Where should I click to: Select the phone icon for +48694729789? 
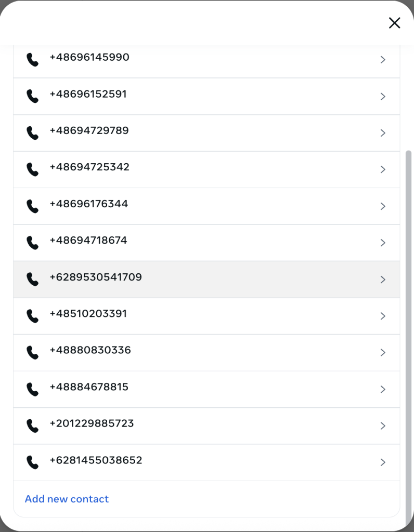33,133
